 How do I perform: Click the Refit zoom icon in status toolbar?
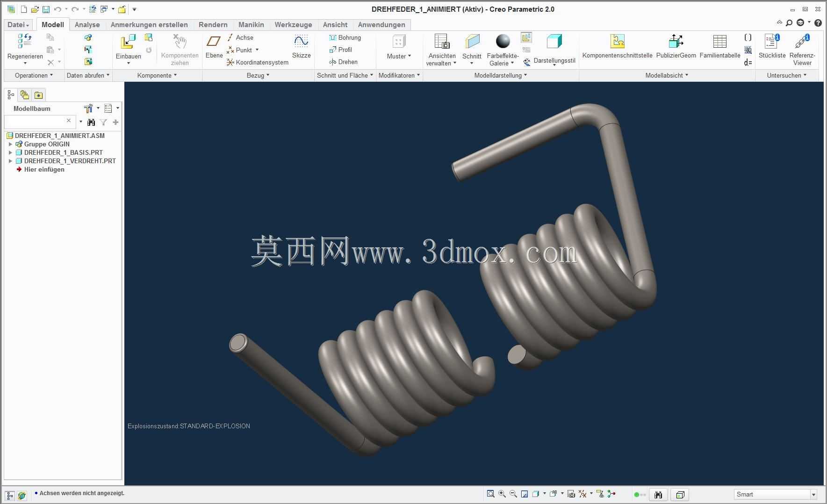[490, 494]
